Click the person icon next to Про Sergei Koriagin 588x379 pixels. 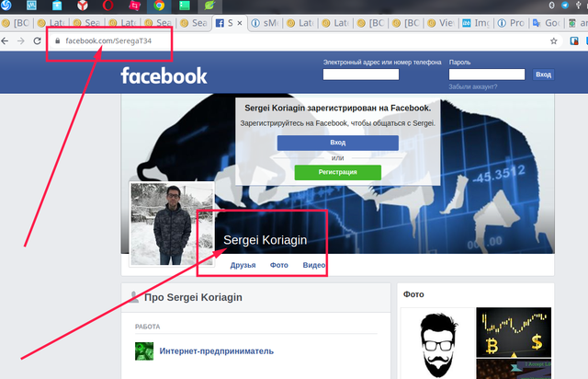click(x=134, y=297)
